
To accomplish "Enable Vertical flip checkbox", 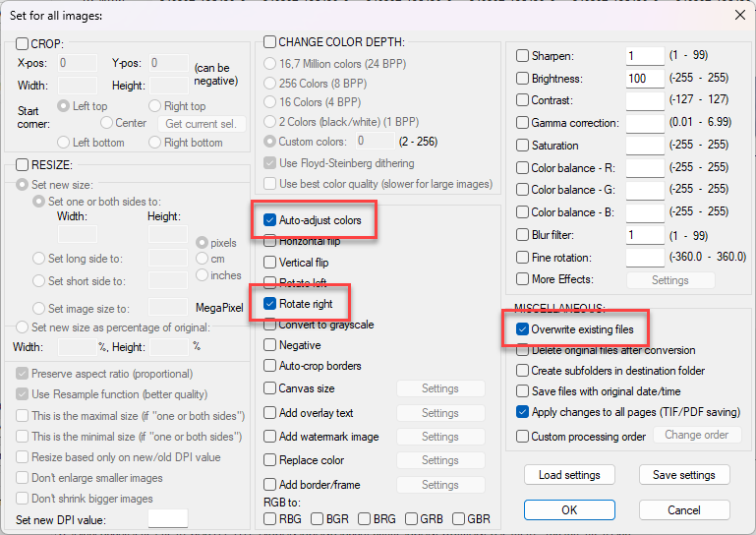I will 270,263.
